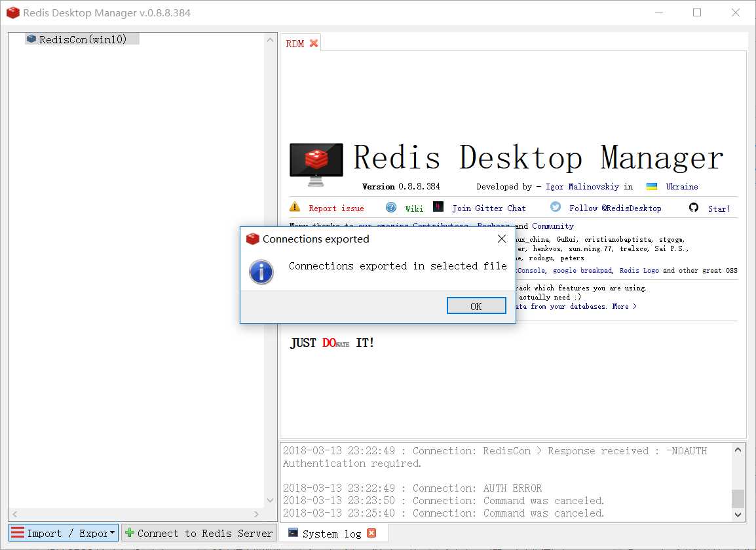Viewport: 756px width, 550px height.
Task: Click the connections tree vertical scrollbar up arrow
Action: pos(270,40)
